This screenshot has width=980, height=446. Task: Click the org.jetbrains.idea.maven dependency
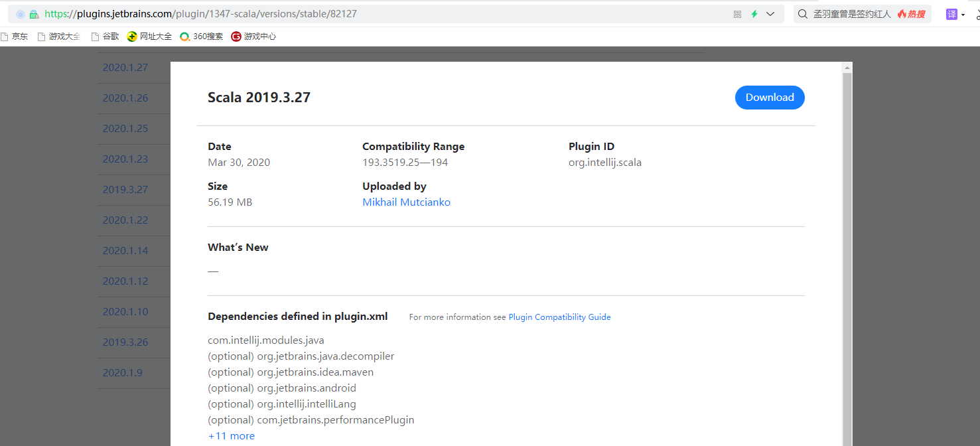click(315, 372)
